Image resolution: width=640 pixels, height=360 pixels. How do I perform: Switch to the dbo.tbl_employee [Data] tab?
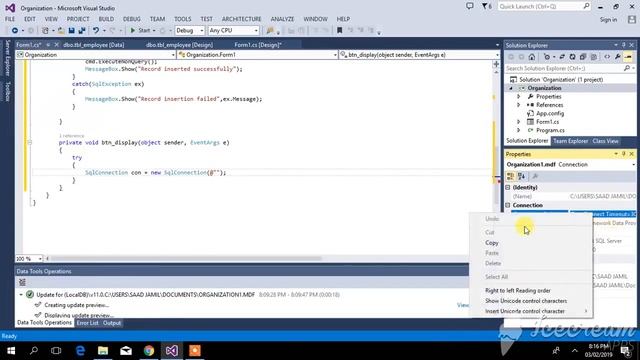pyautogui.click(x=93, y=45)
